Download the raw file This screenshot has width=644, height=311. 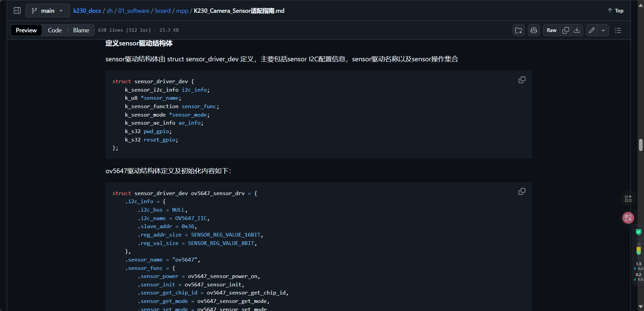click(577, 30)
